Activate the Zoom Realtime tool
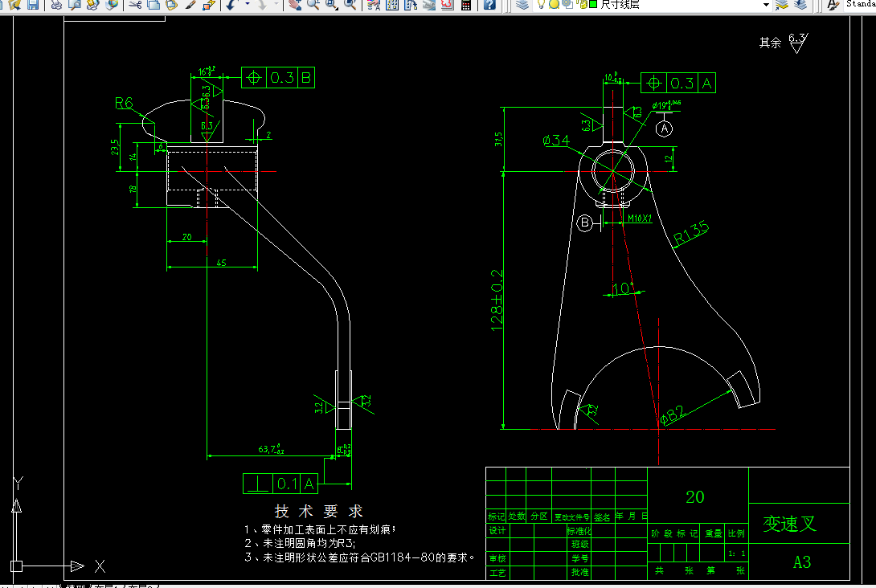This screenshot has width=876, height=588. coord(312,6)
